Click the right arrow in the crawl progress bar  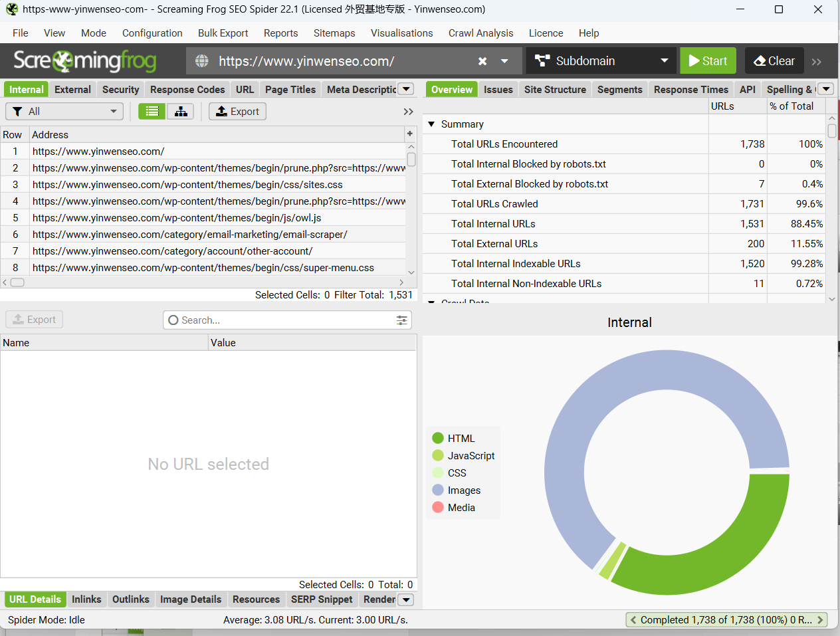pos(821,620)
